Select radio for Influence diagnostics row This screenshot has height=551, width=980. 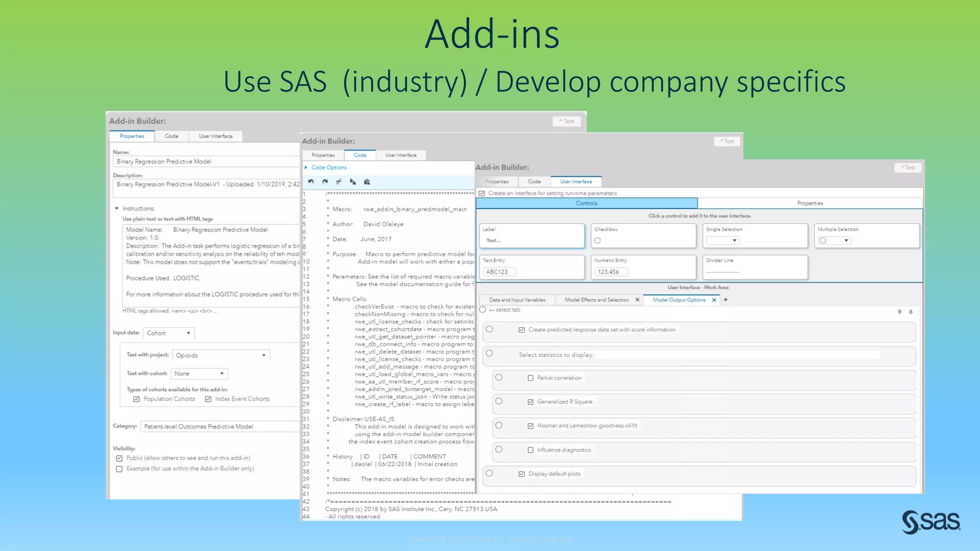point(499,450)
